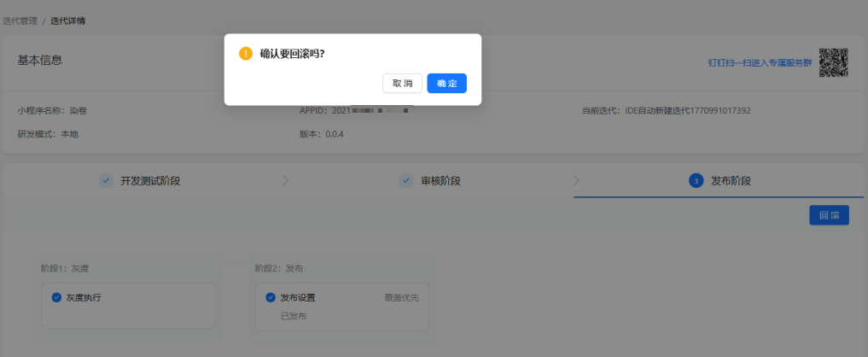Click the 迭代详情 breadcrumb item
This screenshot has width=868, height=357.
click(68, 20)
